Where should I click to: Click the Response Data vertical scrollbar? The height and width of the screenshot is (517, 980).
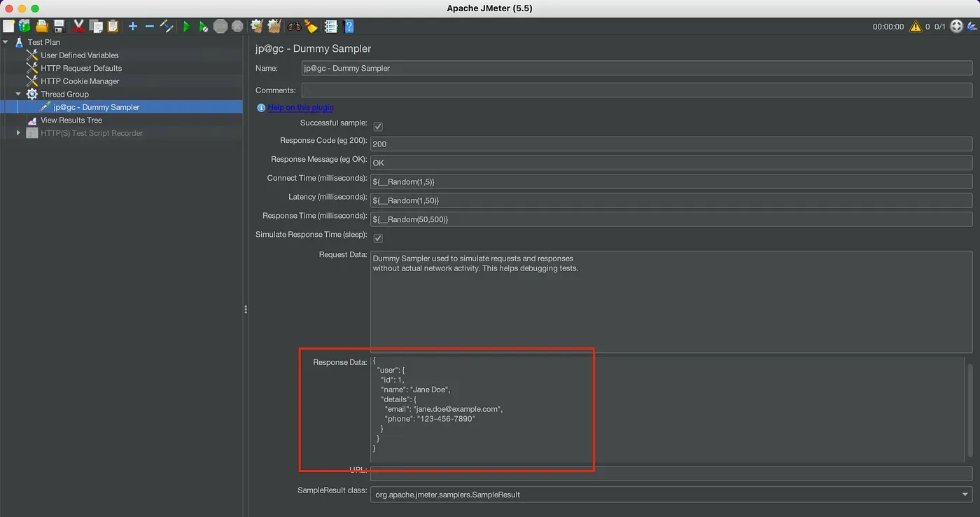969,399
